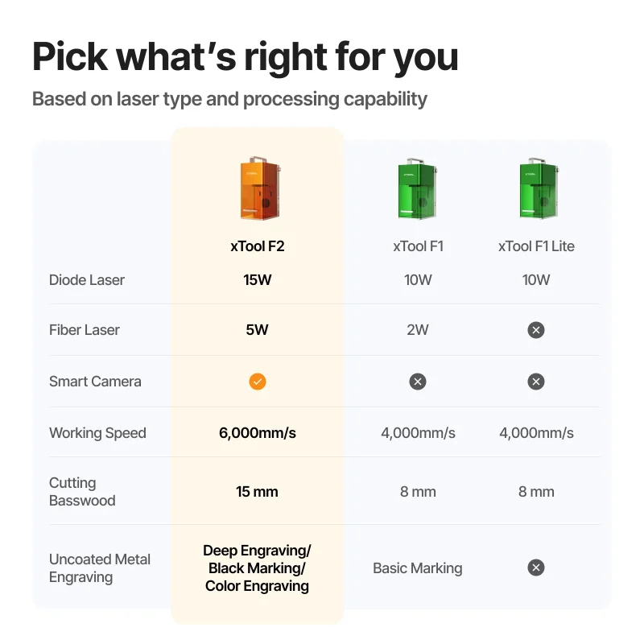Click the Diode Laser row label
The image size is (644, 644).
pyautogui.click(x=87, y=280)
